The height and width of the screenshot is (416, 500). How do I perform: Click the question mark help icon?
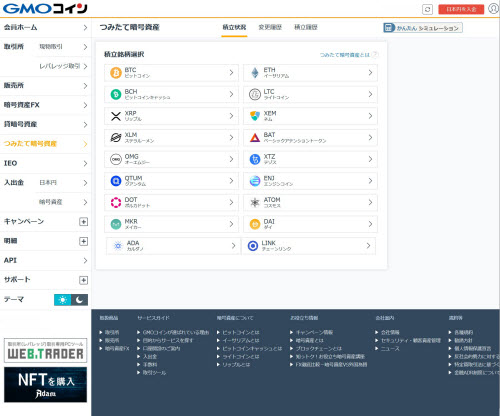375,54
